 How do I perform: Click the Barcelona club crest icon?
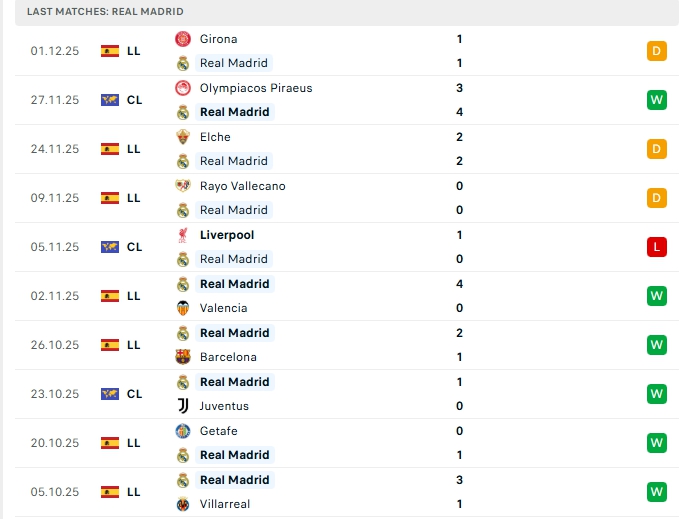coord(183,357)
